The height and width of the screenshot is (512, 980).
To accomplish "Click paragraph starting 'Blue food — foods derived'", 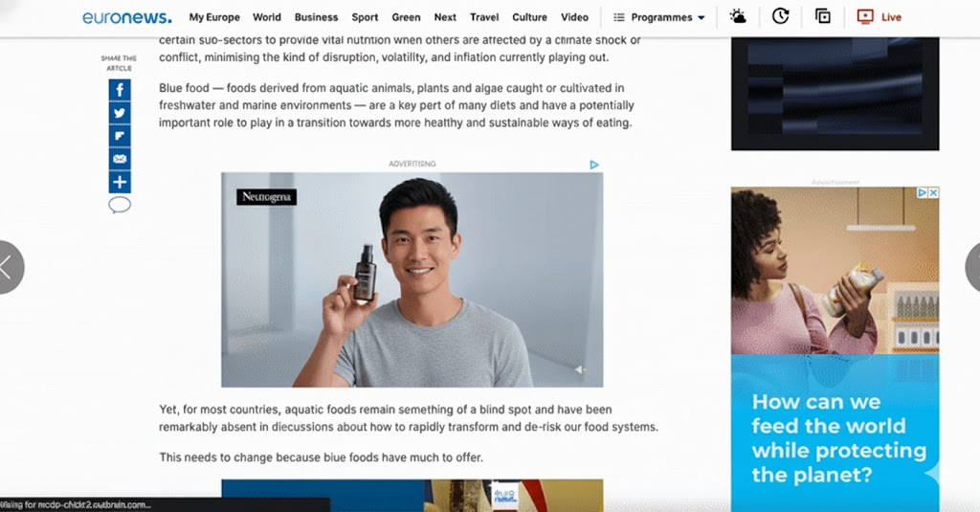I will (x=396, y=105).
